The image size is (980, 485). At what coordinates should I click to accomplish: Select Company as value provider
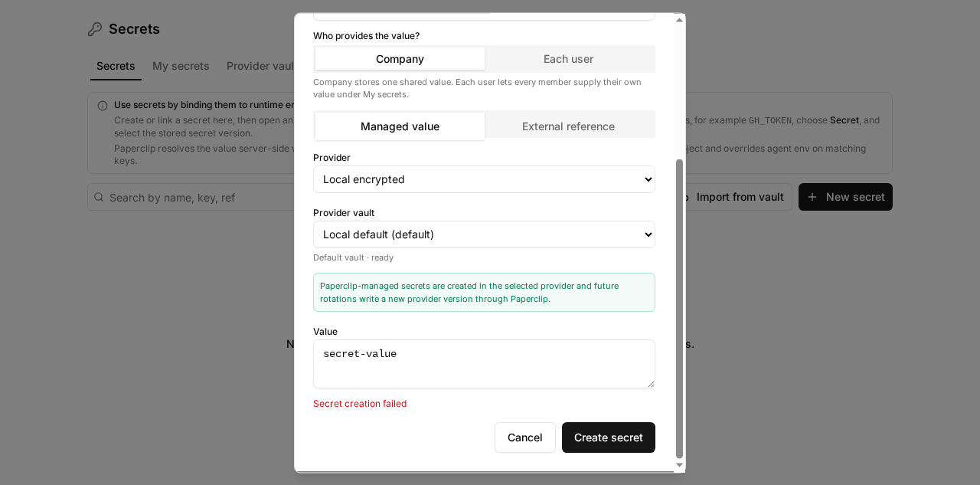[400, 59]
